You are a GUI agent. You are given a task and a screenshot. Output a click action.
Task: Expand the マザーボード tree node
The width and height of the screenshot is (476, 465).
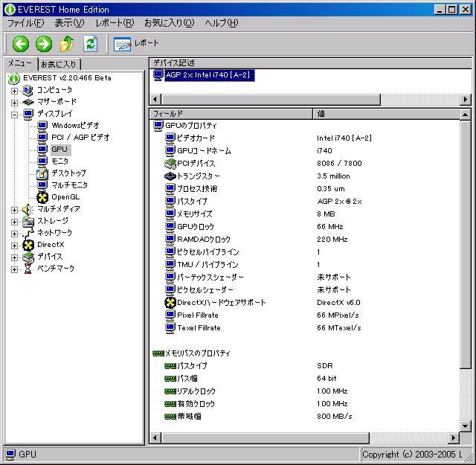point(14,103)
